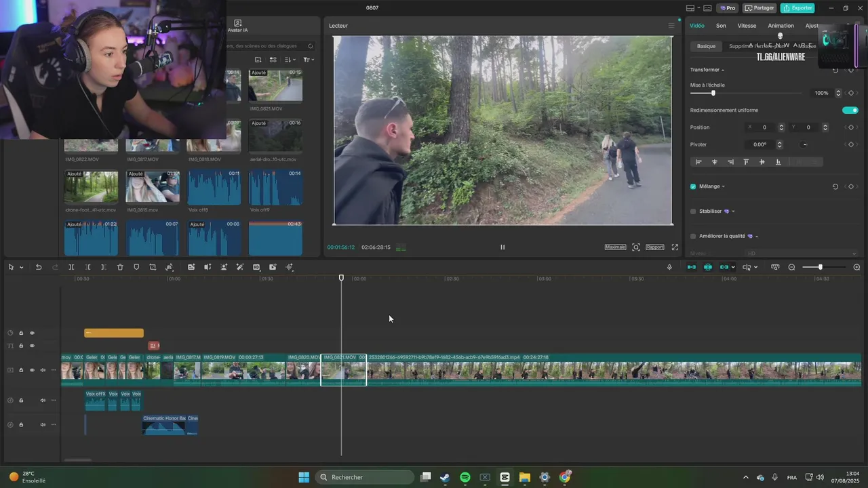Click the timeline zoom slider handle
Screen dimensions: 868x488
pyautogui.click(x=820, y=267)
